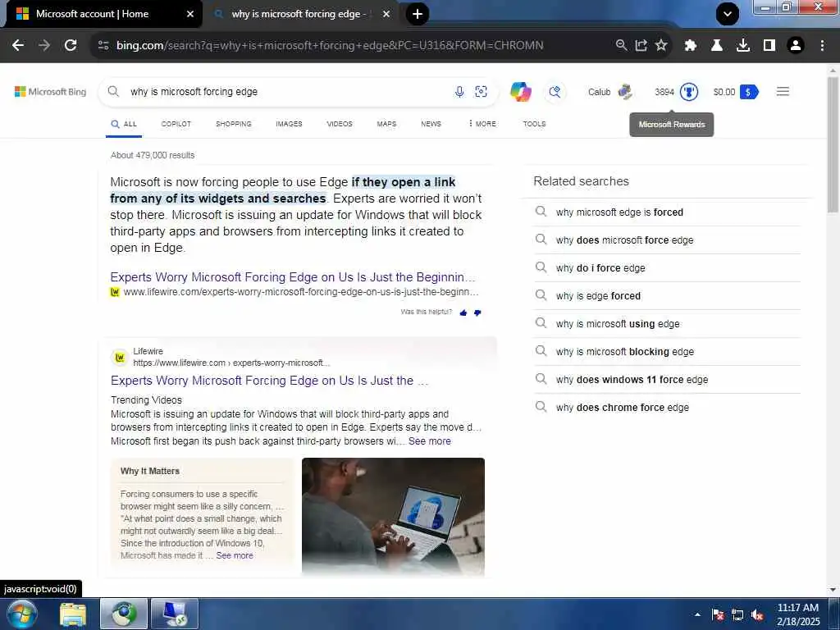Screen dimensions: 840x630
Task: Open the Lifewire result title link
Action: (x=269, y=381)
